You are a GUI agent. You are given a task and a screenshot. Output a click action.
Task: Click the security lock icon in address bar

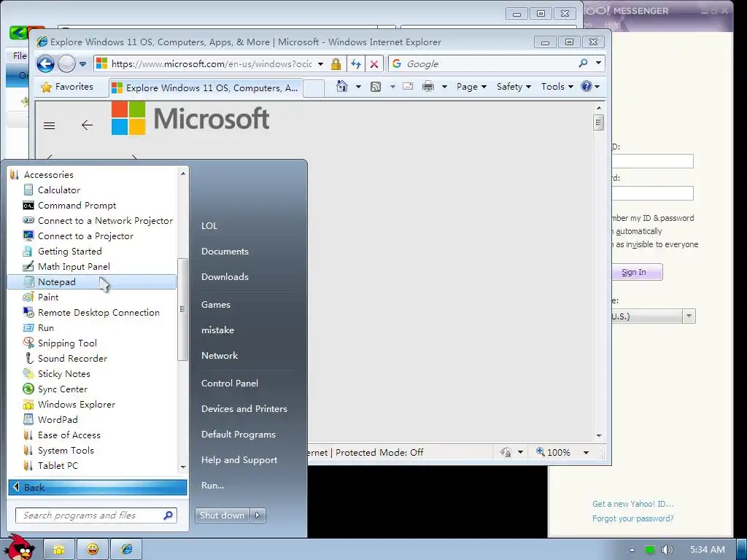[x=336, y=64]
